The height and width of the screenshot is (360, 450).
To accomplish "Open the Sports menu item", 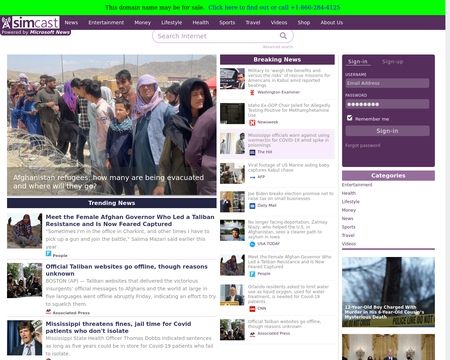I will click(227, 23).
